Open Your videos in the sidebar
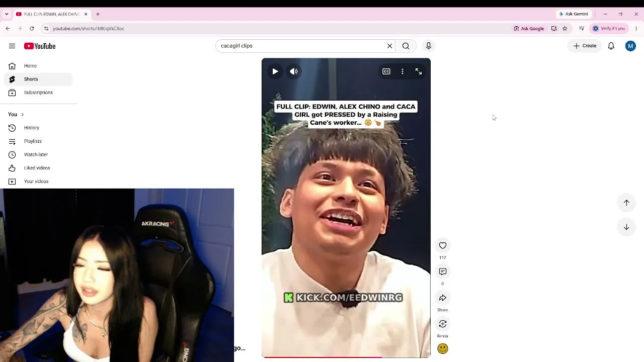This screenshot has height=362, width=644. [38, 182]
